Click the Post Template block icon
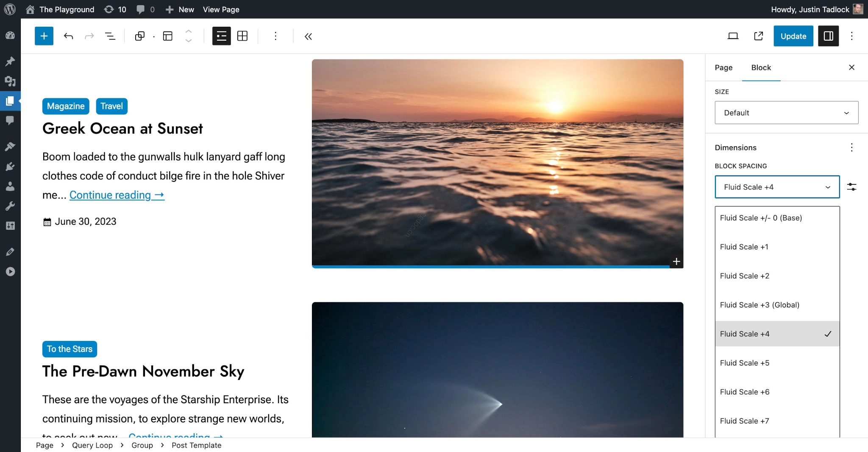 click(168, 36)
